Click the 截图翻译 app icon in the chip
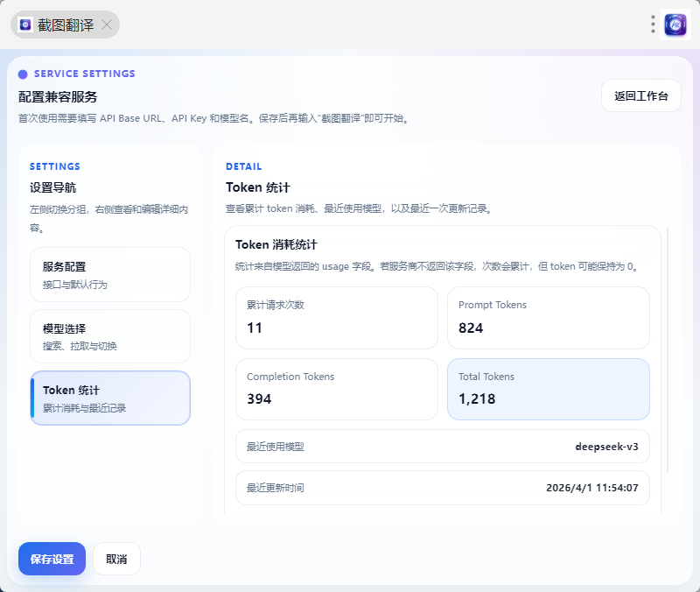700x592 pixels. tap(25, 25)
